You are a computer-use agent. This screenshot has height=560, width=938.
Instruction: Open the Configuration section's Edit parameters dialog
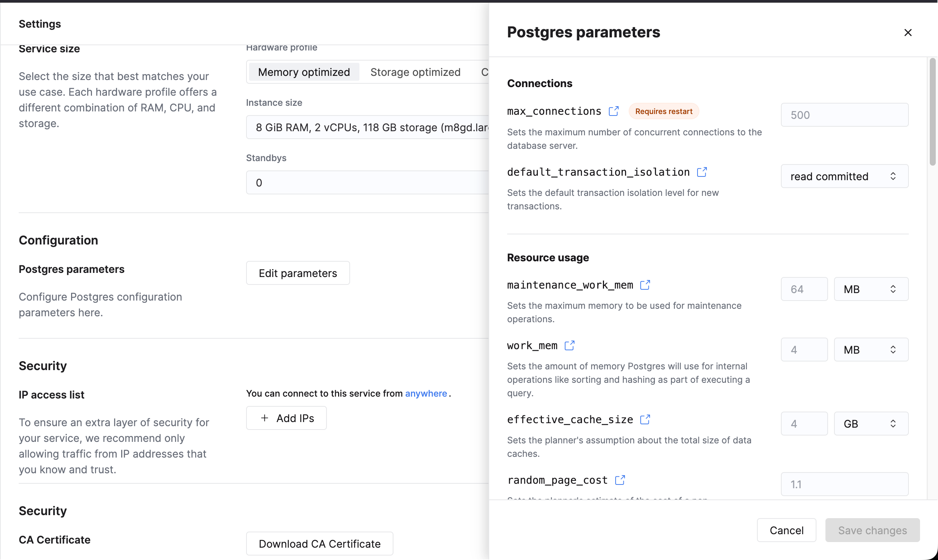pos(297,273)
